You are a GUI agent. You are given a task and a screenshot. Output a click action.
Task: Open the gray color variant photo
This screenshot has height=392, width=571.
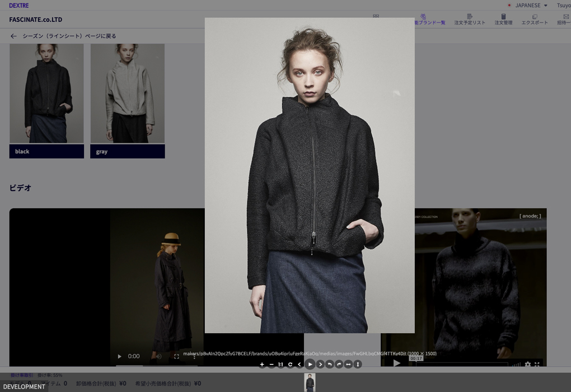(128, 94)
